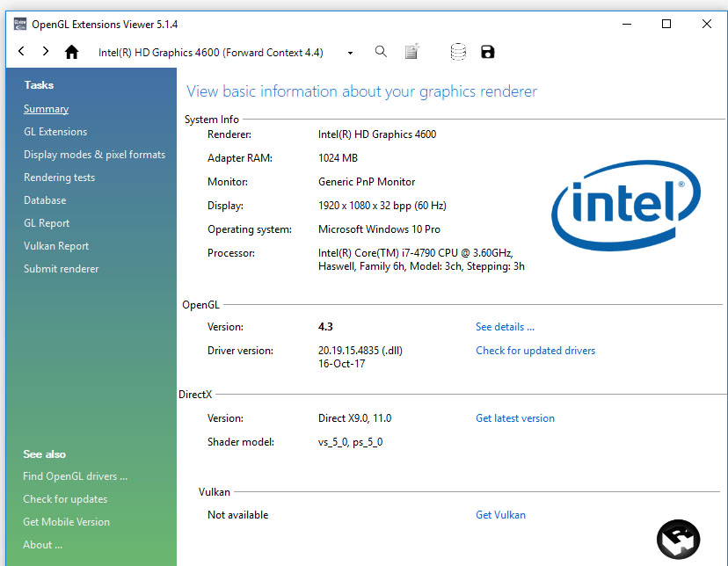The image size is (728, 566).
Task: Click renderer value Intel(R) HD Graphics 4600
Action: [x=377, y=134]
